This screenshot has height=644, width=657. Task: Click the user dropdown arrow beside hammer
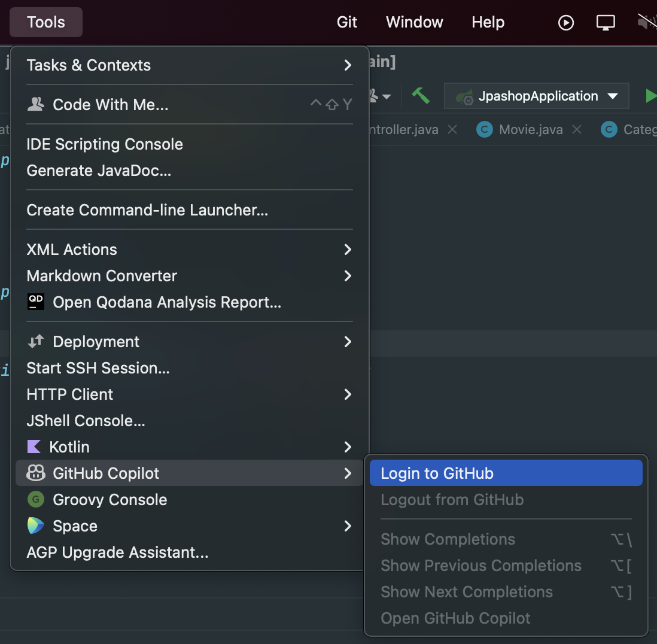coord(387,97)
